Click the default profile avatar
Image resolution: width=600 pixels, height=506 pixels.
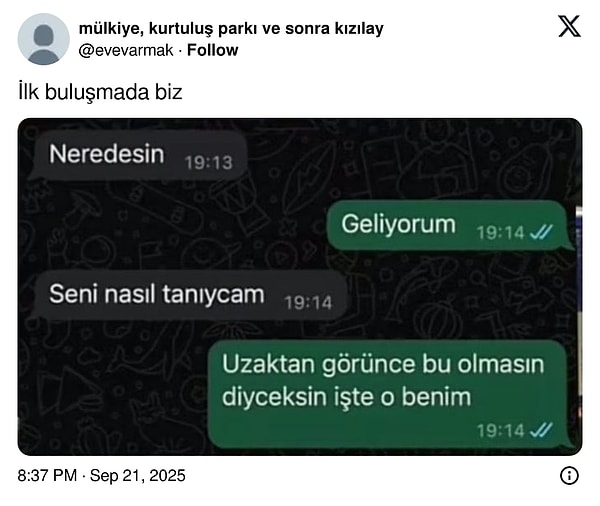[x=44, y=39]
